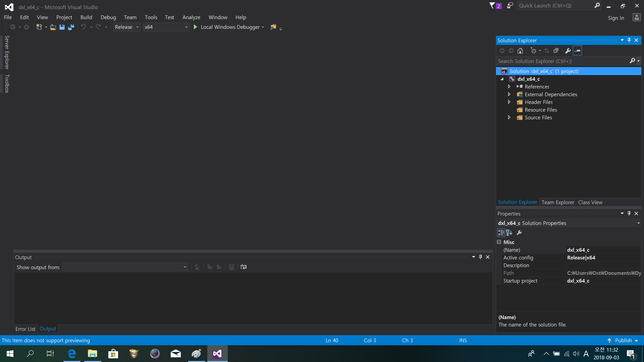Open the Debug menu
This screenshot has width=644, height=362.
(108, 17)
